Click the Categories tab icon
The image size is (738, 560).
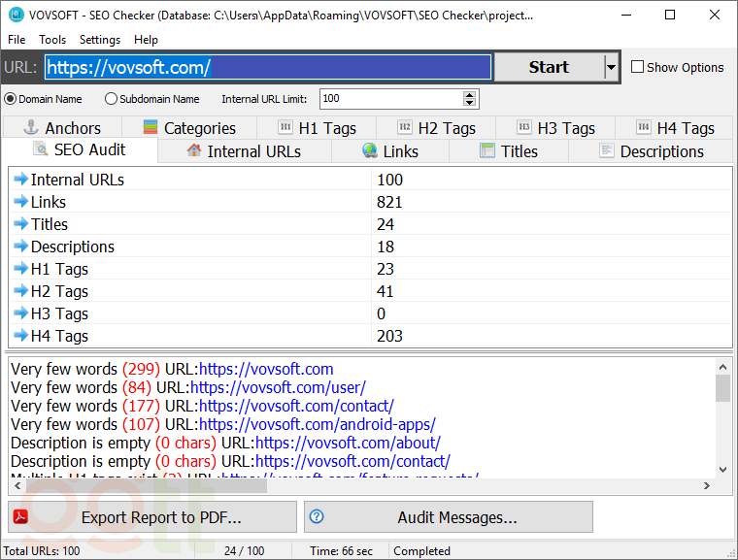click(x=151, y=127)
